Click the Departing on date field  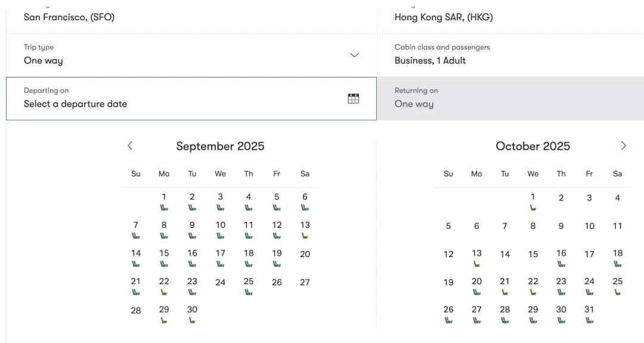(x=179, y=98)
